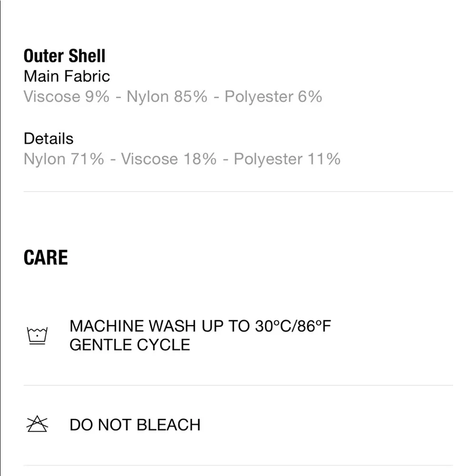Click the Polyester 11% text
The image size is (476, 476).
click(x=287, y=159)
